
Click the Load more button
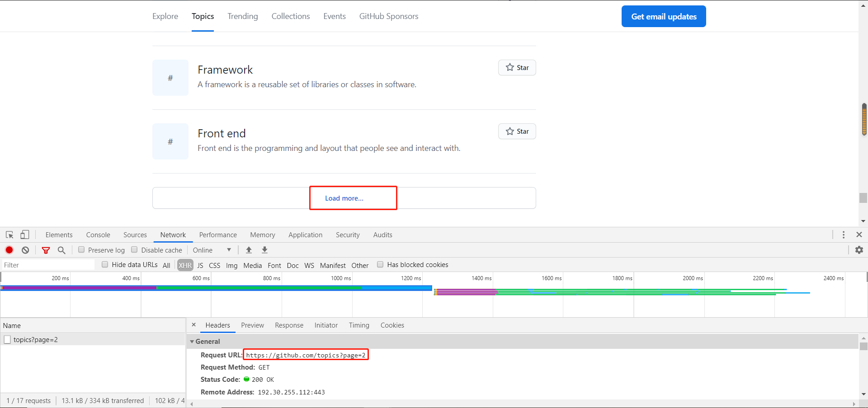point(344,198)
